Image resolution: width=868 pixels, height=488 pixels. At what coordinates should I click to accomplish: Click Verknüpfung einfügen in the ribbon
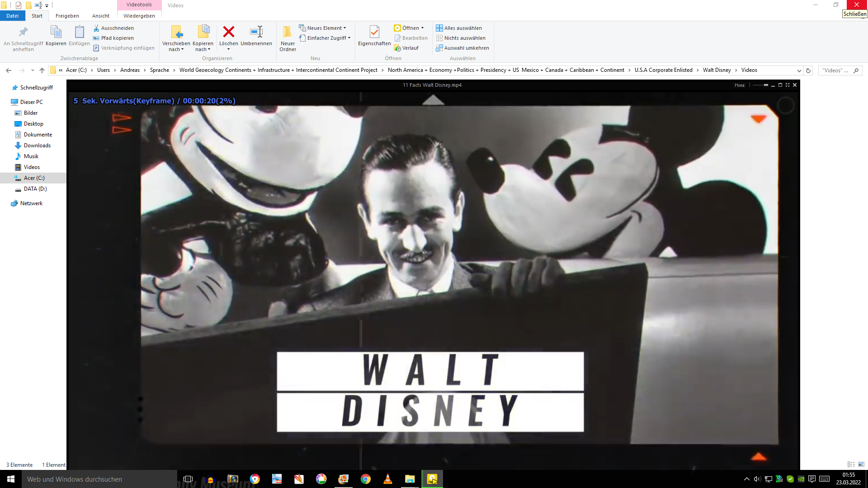click(x=124, y=48)
